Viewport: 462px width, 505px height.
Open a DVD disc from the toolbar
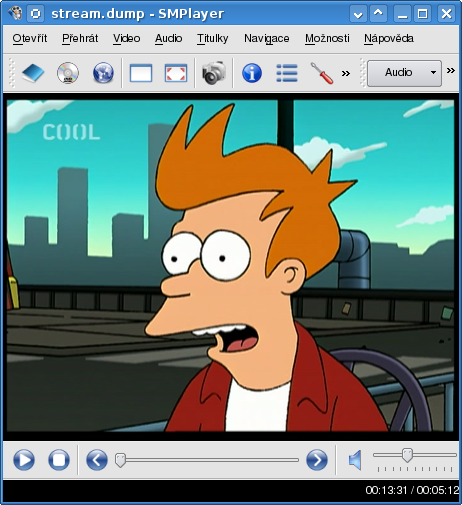tap(68, 73)
